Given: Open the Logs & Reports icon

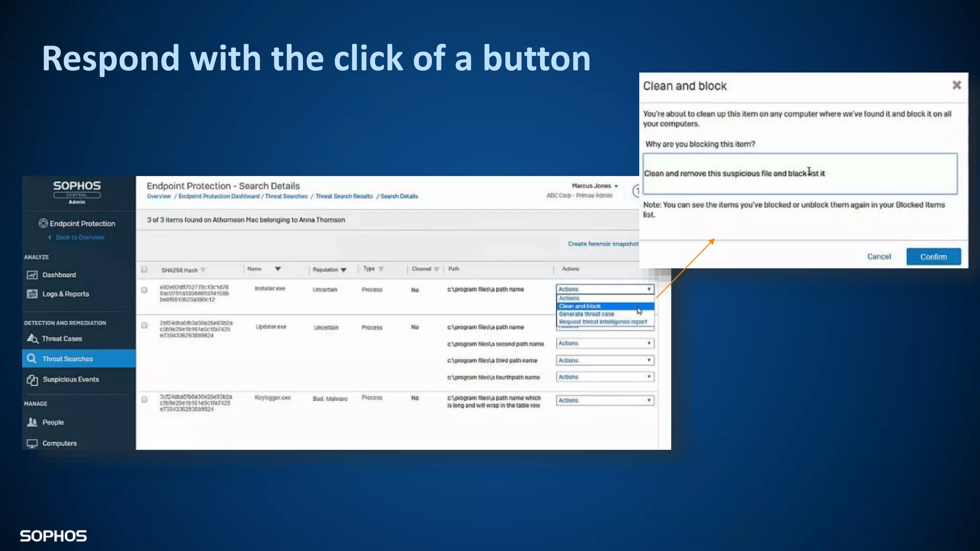Looking at the screenshot, I should (32, 294).
